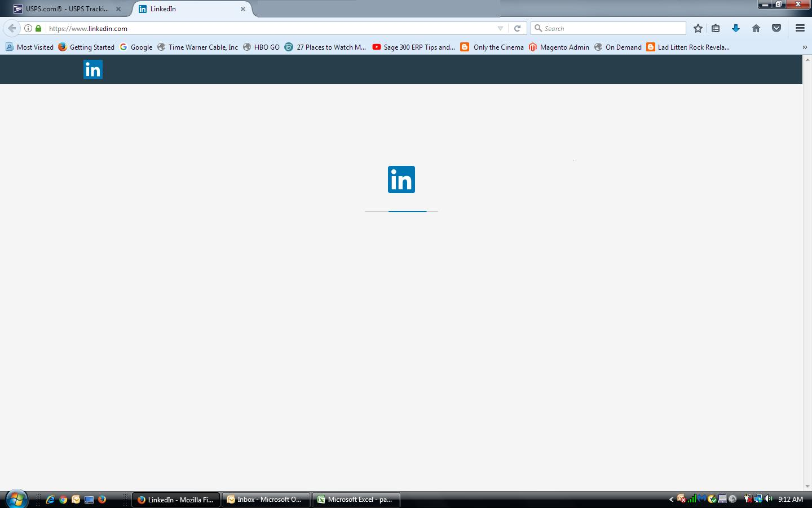Screen dimensions: 812x508
Task: Click the tray icon with red X
Action: tap(681, 499)
